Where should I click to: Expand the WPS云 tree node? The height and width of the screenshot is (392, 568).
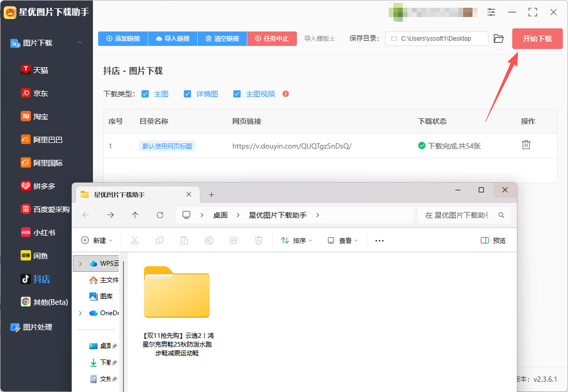(81, 264)
